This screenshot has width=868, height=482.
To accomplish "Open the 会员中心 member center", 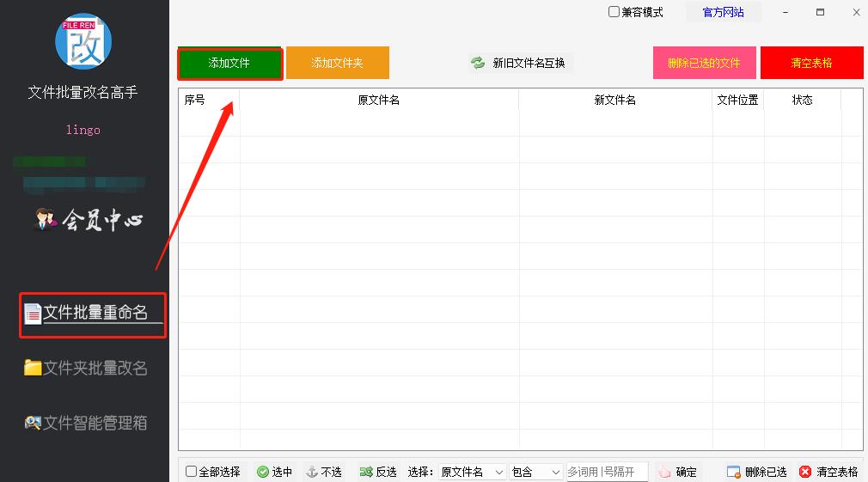I will pyautogui.click(x=89, y=220).
